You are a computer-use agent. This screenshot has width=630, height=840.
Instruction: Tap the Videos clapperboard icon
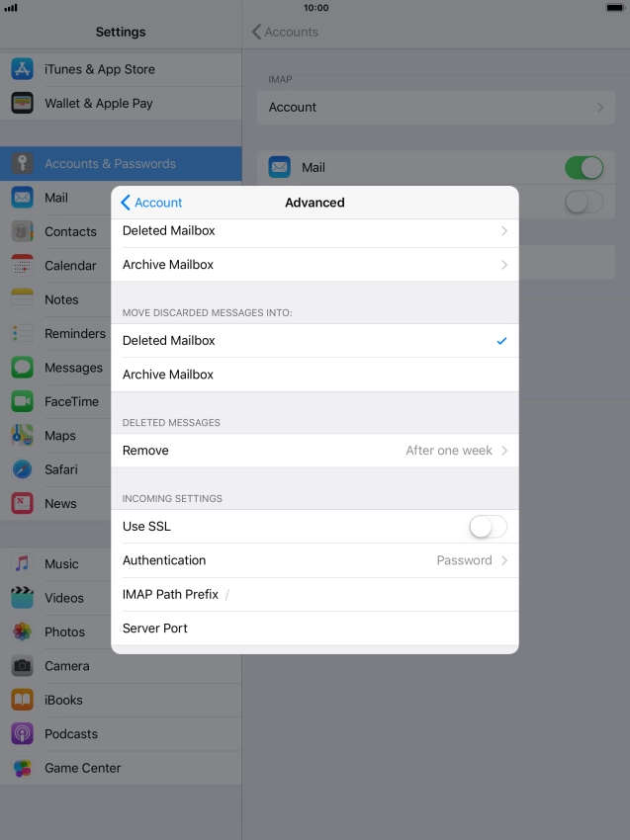tap(22, 598)
